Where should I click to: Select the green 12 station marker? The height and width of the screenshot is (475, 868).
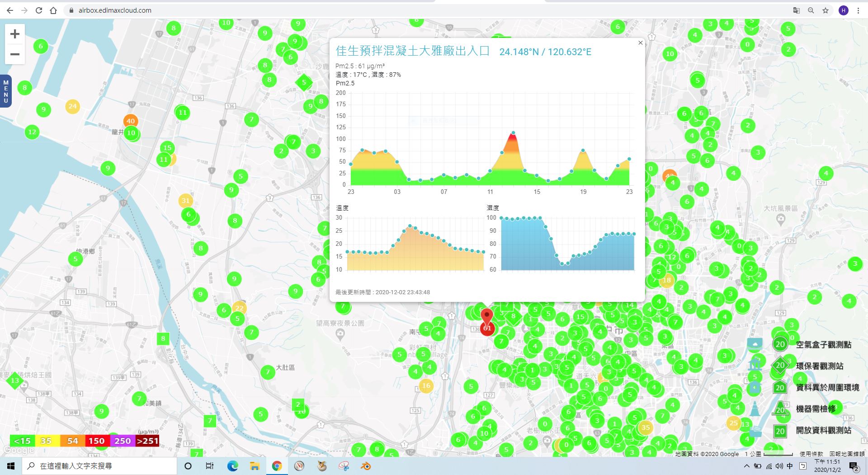pyautogui.click(x=32, y=132)
